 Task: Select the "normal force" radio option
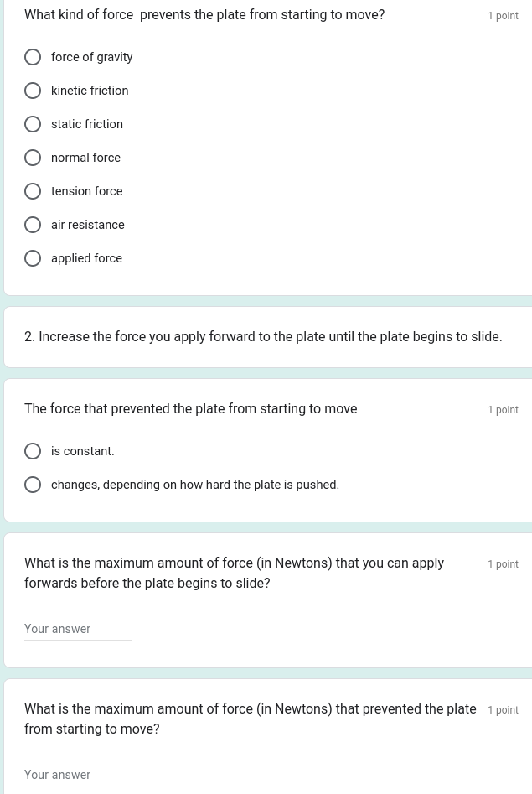click(x=33, y=158)
